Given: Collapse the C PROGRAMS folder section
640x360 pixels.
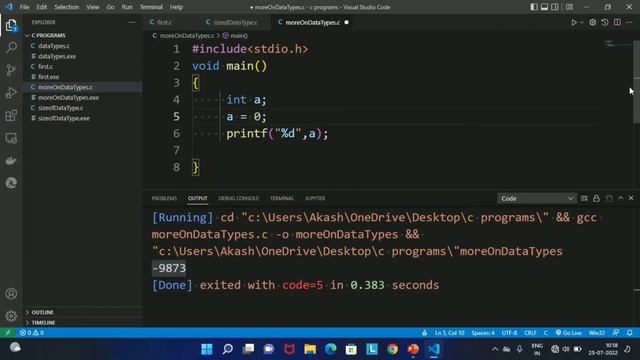Looking at the screenshot, I should (83, 36).
